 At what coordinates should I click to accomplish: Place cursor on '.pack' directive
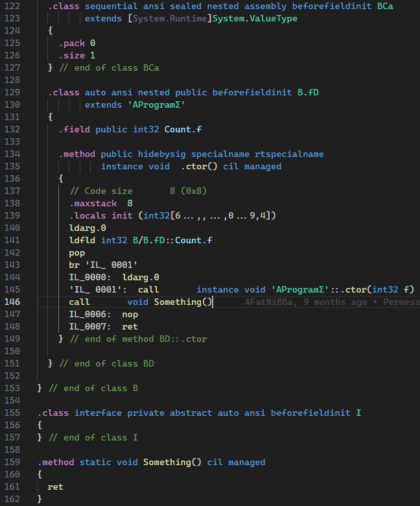coord(71,43)
